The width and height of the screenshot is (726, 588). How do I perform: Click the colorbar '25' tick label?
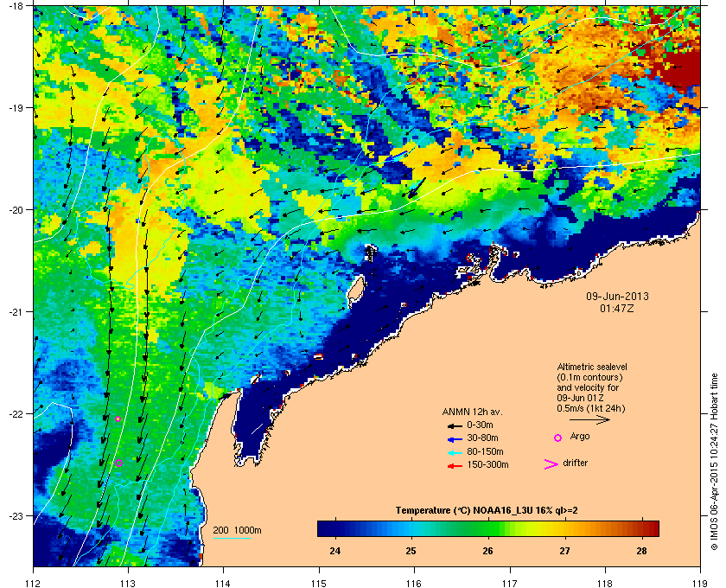point(411,551)
